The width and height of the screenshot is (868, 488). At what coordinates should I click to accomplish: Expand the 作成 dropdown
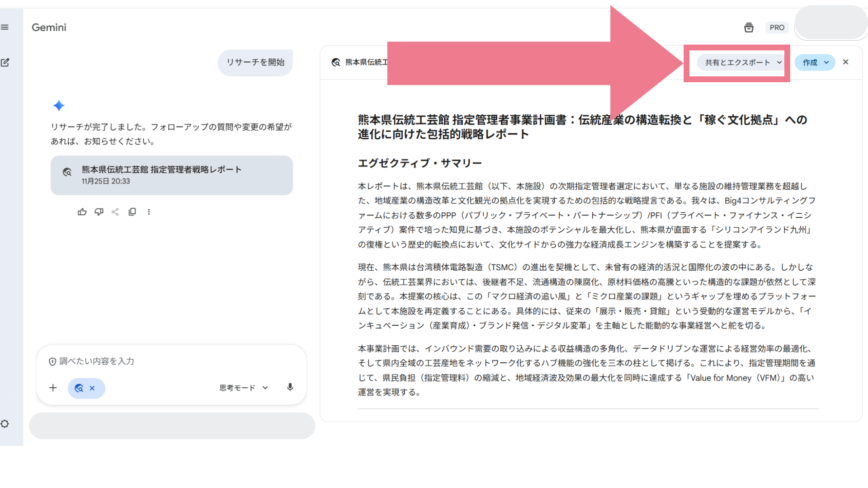[x=815, y=62]
